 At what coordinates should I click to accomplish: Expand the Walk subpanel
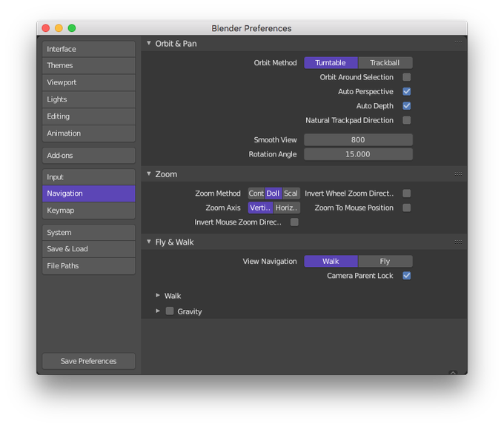(x=158, y=295)
